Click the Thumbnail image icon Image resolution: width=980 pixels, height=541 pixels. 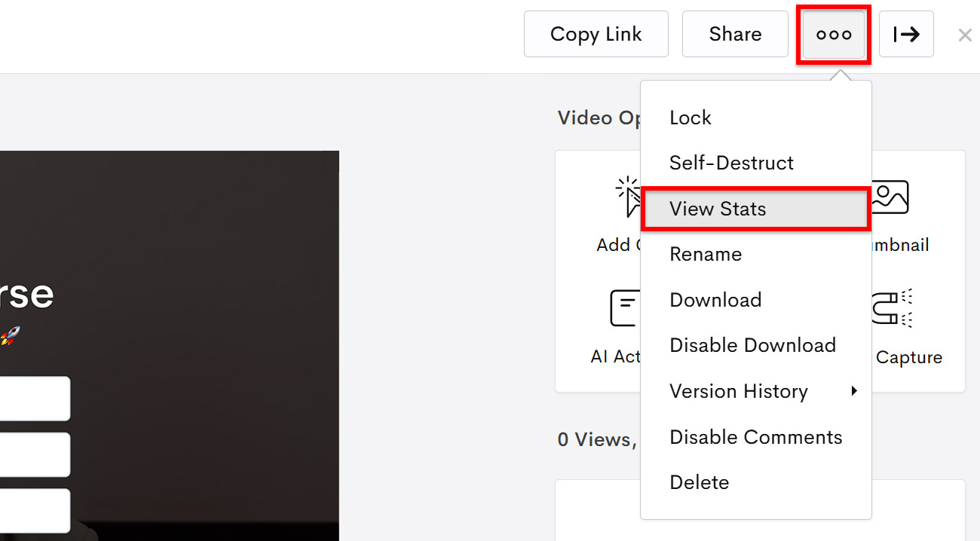point(890,197)
